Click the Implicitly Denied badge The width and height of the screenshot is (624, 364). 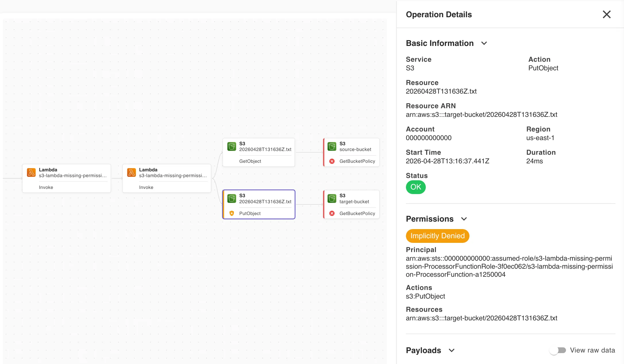(x=437, y=236)
